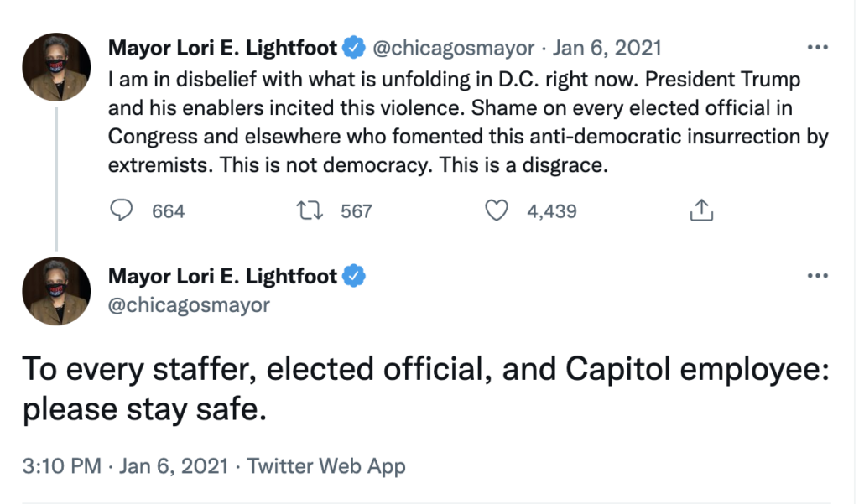Open the profile picture on the second tweet
Image resolution: width=859 pixels, height=504 pixels.
[x=56, y=291]
